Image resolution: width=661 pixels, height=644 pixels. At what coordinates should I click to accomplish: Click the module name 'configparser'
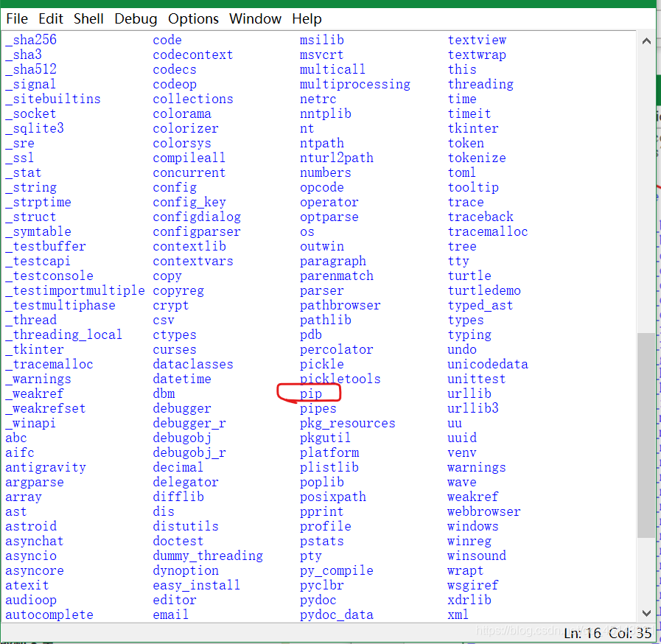coord(197,231)
